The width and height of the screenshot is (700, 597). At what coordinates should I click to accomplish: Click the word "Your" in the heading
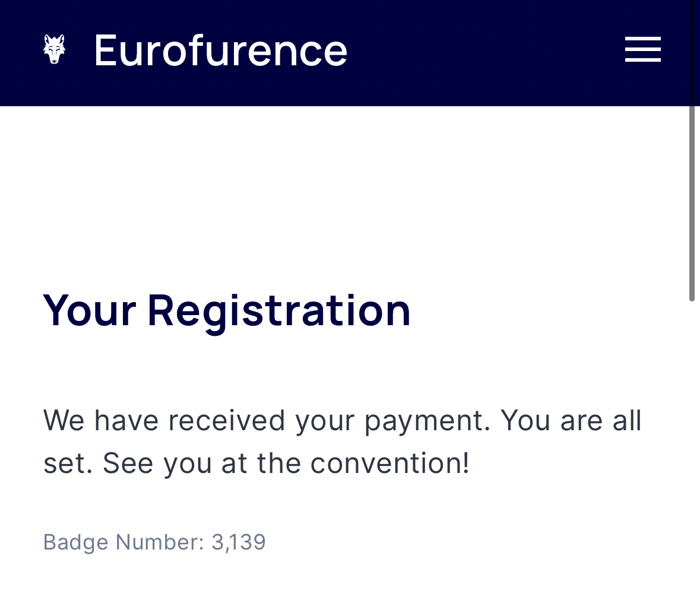[89, 310]
